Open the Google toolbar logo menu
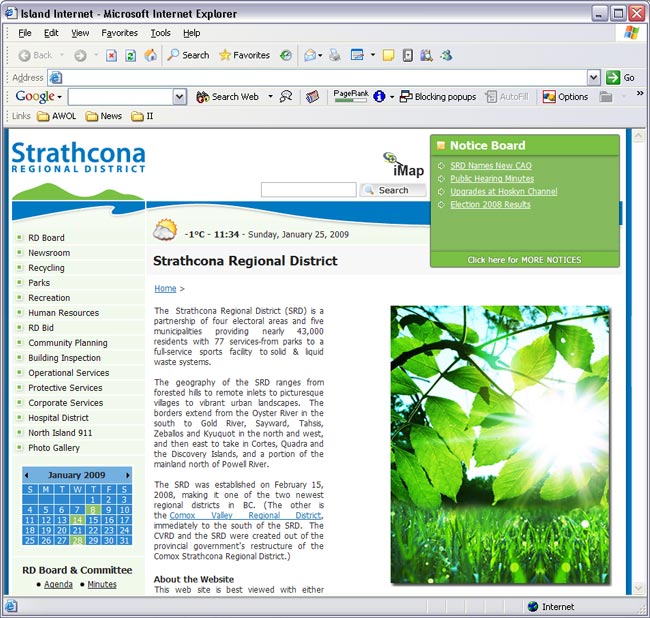The image size is (650, 618). pyautogui.click(x=38, y=97)
